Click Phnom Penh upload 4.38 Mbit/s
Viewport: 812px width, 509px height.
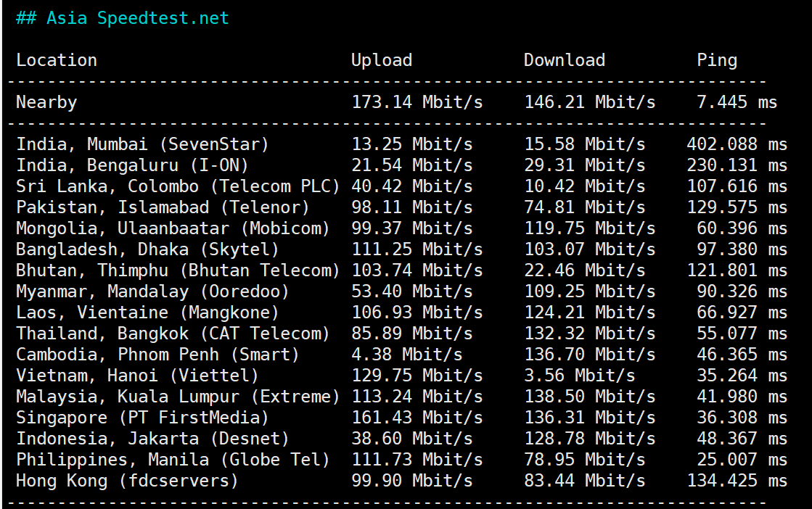click(407, 355)
